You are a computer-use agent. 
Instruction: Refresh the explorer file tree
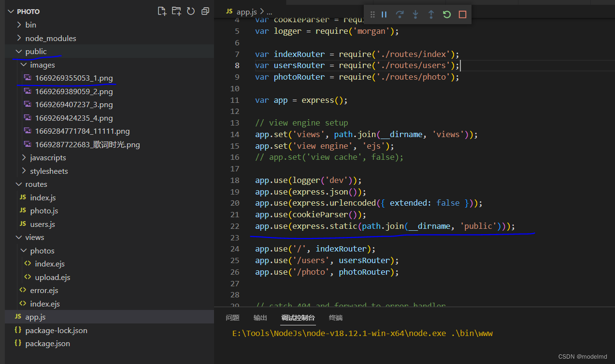(191, 11)
